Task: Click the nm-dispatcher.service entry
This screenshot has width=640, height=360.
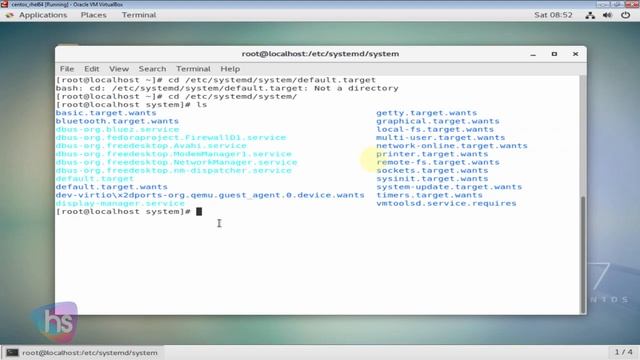Action: click(x=174, y=170)
